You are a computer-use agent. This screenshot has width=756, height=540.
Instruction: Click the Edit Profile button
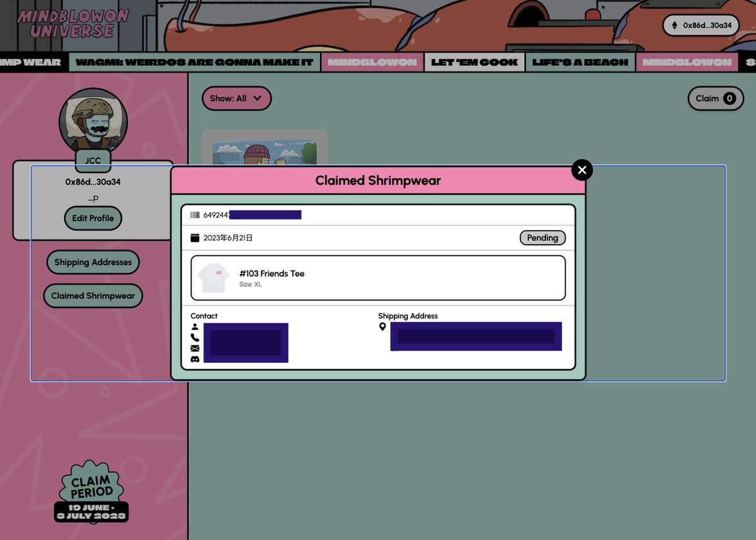coord(93,218)
